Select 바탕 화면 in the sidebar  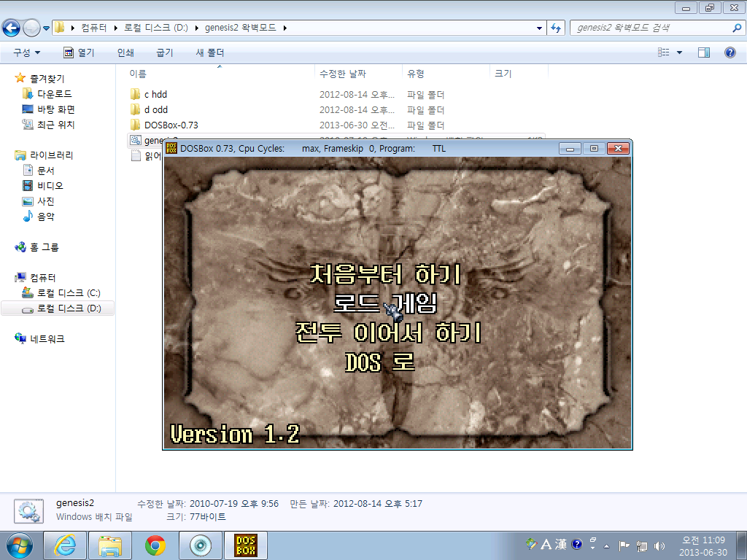click(x=55, y=109)
